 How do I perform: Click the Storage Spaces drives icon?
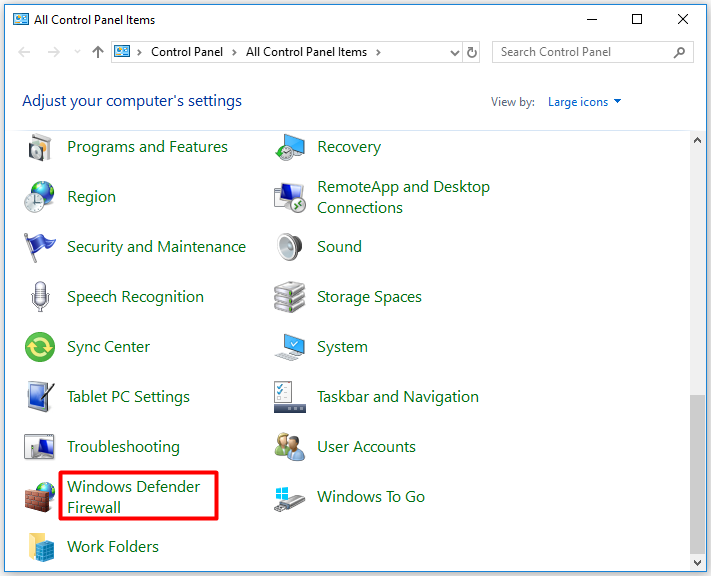(x=289, y=297)
